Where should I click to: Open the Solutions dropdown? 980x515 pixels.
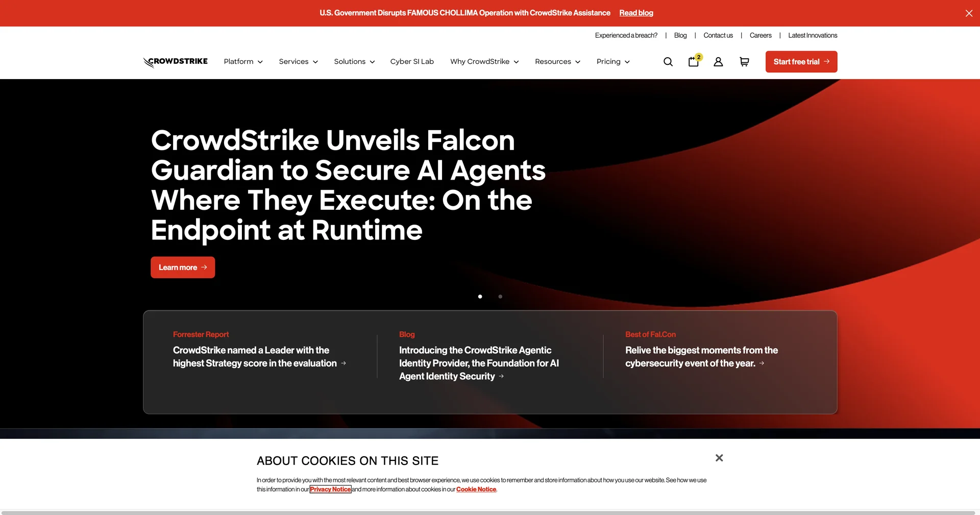(x=354, y=62)
